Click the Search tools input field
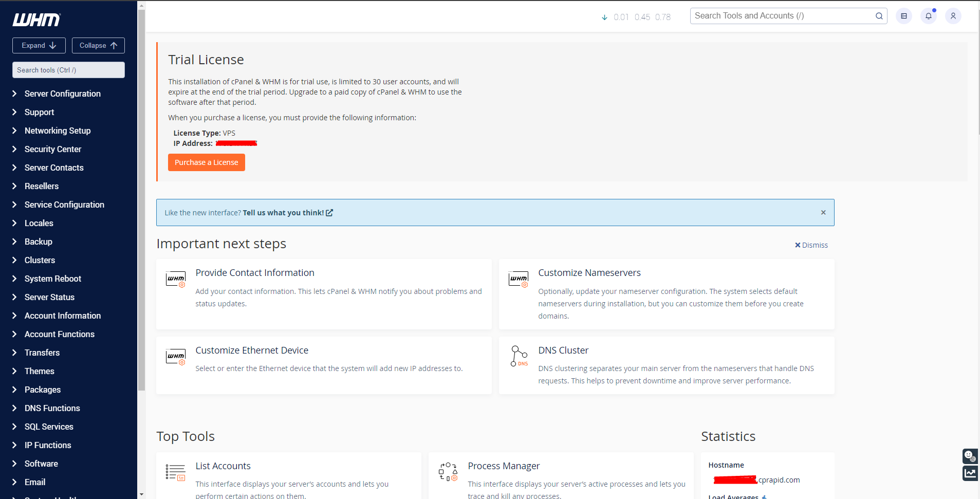 [x=68, y=70]
